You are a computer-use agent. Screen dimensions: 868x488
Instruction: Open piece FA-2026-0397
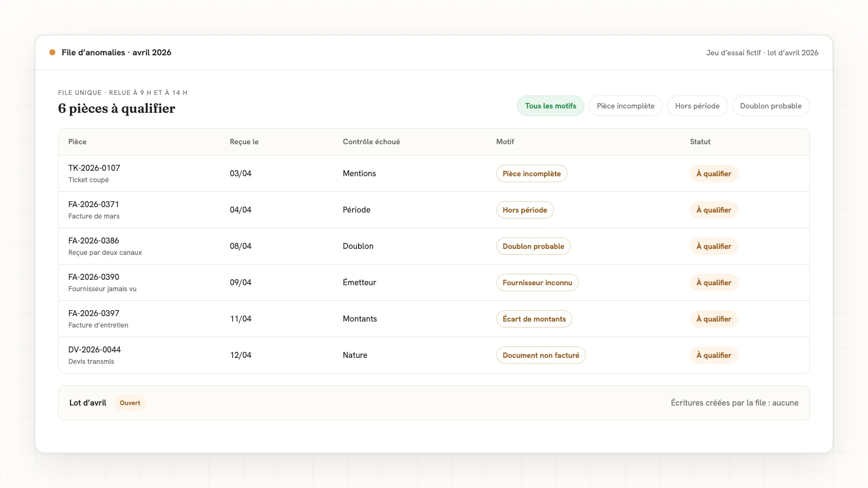coord(94,313)
